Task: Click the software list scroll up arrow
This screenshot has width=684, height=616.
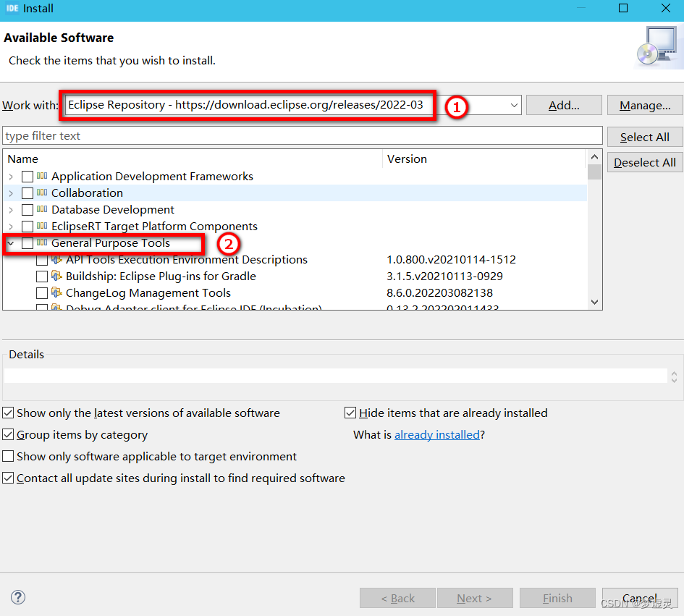Action: coord(594,156)
